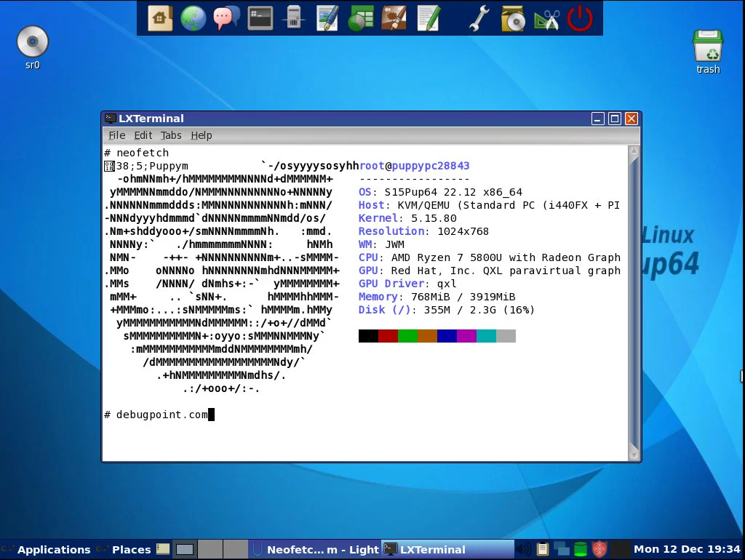745x560 pixels.
Task: Open the text editor pencil icon
Action: tap(428, 18)
